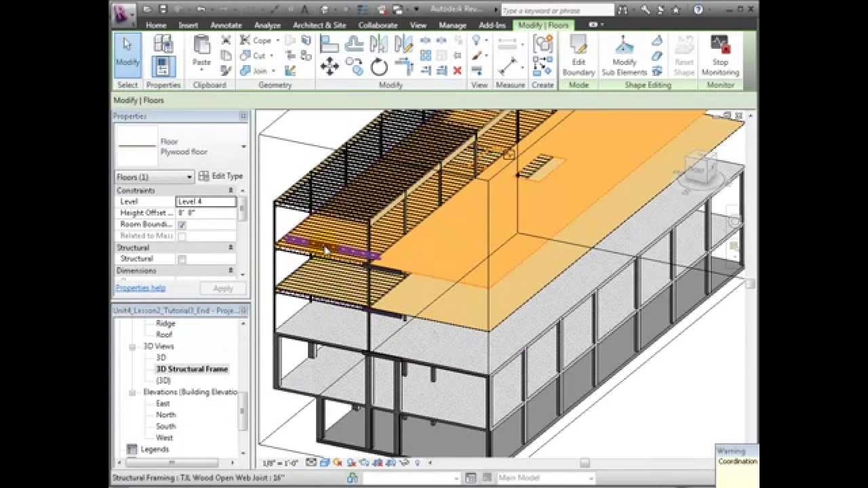868x488 pixels.
Task: Click the keyword search box
Action: pyautogui.click(x=557, y=11)
